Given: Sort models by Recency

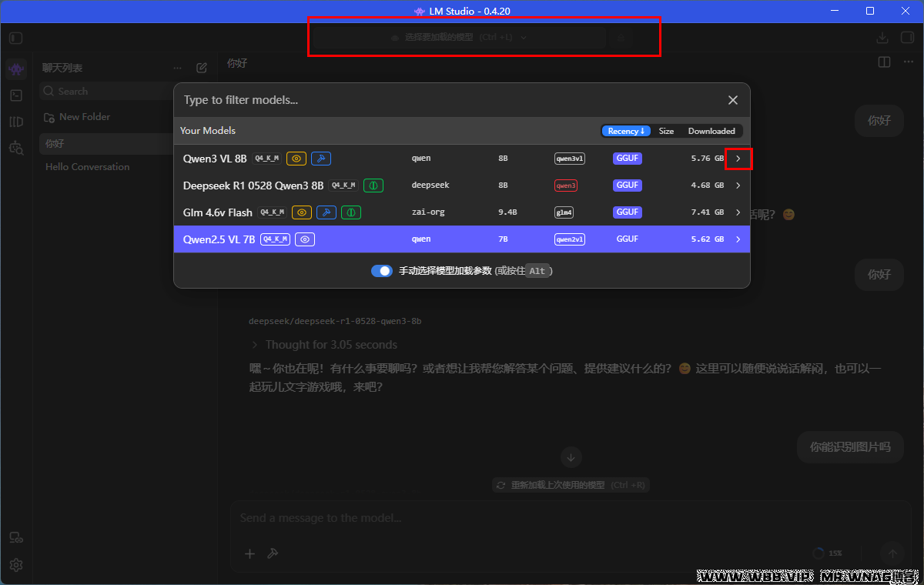Looking at the screenshot, I should point(626,131).
